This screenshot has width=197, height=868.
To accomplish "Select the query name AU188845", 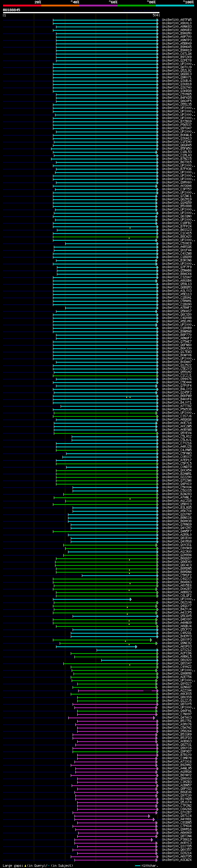I will click(11, 10).
